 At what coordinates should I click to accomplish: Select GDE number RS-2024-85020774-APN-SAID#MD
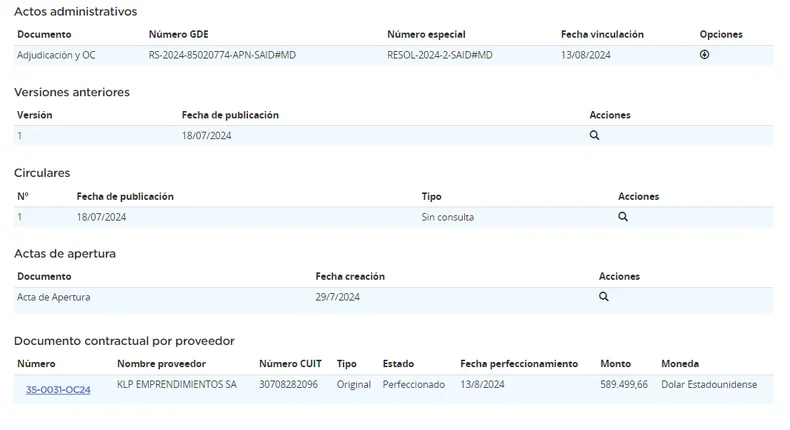coord(222,55)
